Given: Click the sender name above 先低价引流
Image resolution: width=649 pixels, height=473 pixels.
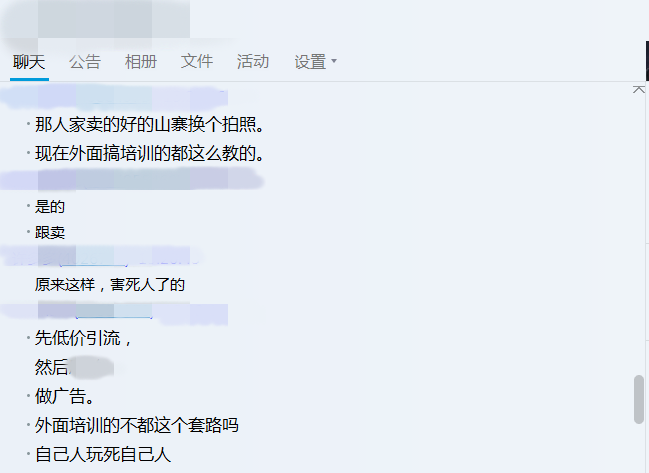Looking at the screenshot, I should click(x=114, y=314).
